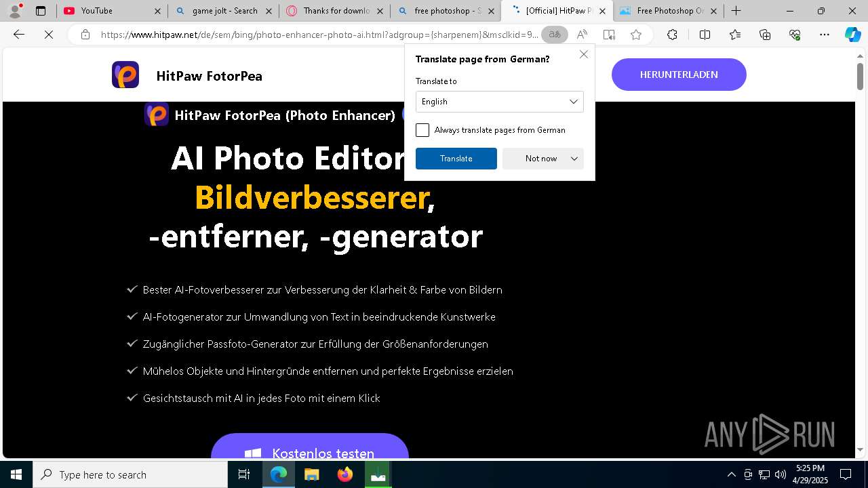Open a new browser tab
This screenshot has height=488, width=868.
[736, 11]
